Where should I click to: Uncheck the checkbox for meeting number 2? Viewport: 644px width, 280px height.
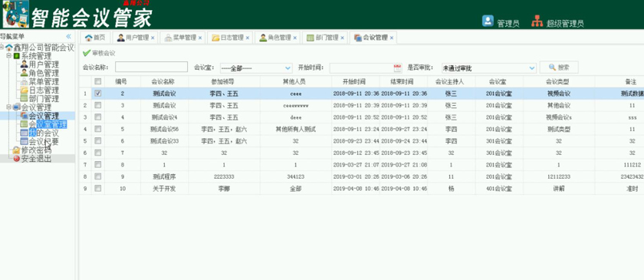point(98,94)
